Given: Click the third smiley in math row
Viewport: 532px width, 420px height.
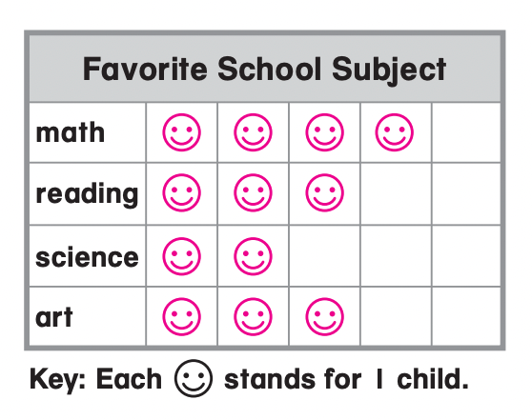Looking at the screenshot, I should coord(325,132).
